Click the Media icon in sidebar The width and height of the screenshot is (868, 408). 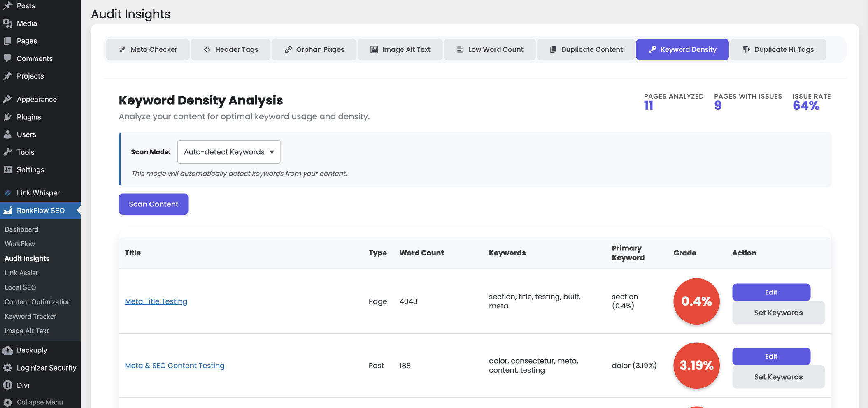[7, 23]
